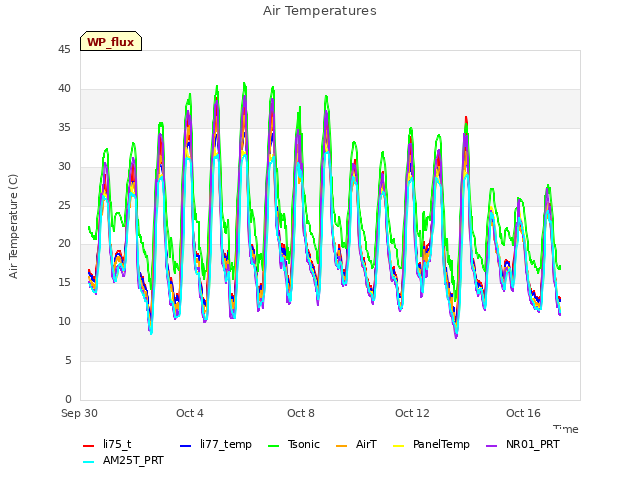
Task: Click the blue li77_temp legend color marker
Action: point(186,446)
